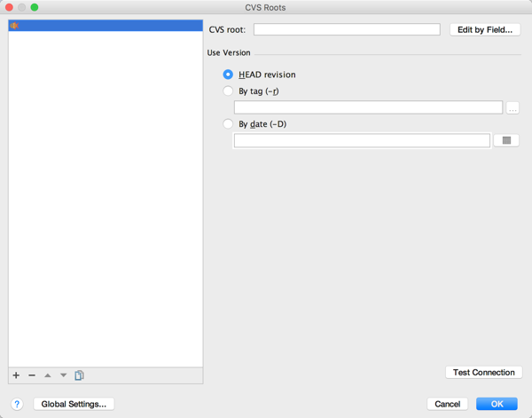Copy selected CVS root configuration icon
This screenshot has height=418, width=532.
pyautogui.click(x=79, y=375)
